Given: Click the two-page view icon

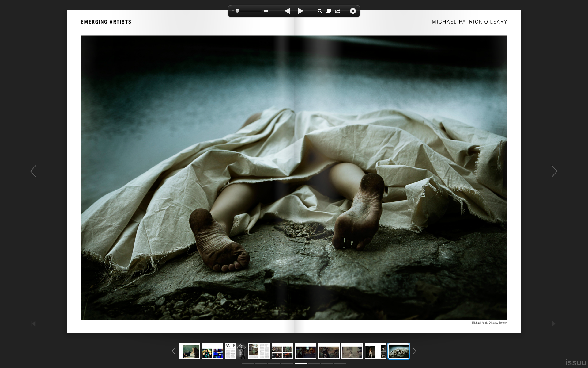Looking at the screenshot, I should point(266,11).
